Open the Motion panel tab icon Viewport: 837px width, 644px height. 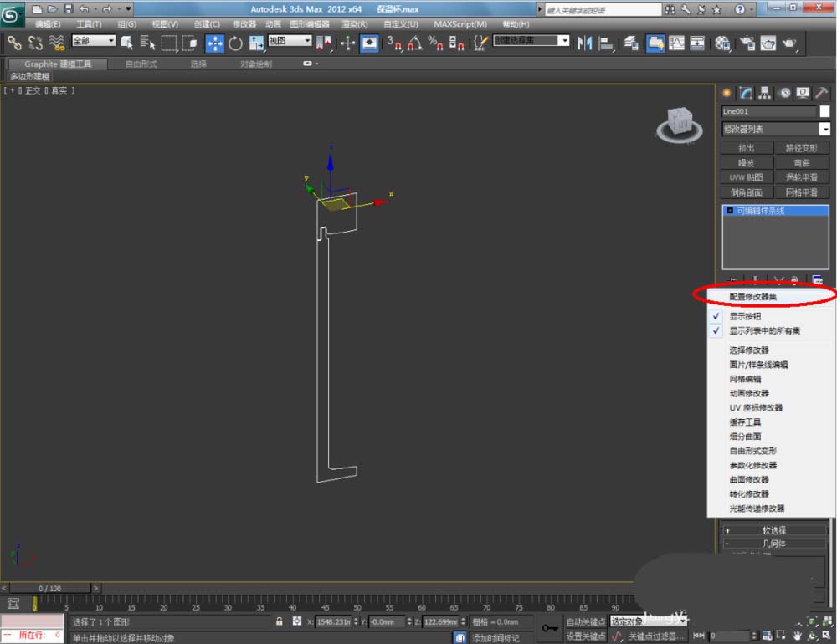[x=784, y=93]
